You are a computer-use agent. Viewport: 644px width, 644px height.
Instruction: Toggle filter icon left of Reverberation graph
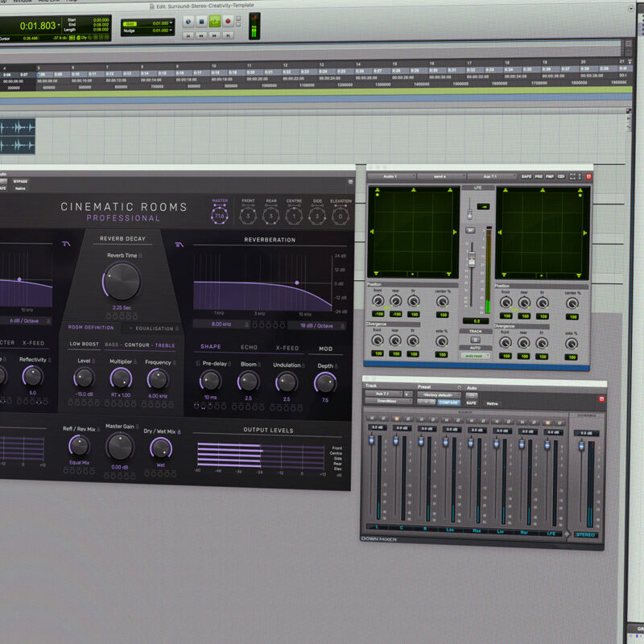pyautogui.click(x=179, y=245)
